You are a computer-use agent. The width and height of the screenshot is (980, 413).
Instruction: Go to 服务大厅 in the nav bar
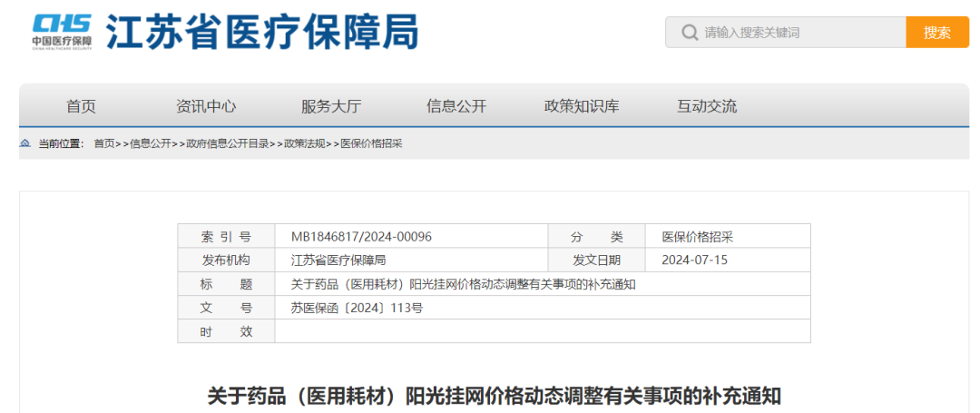[331, 106]
